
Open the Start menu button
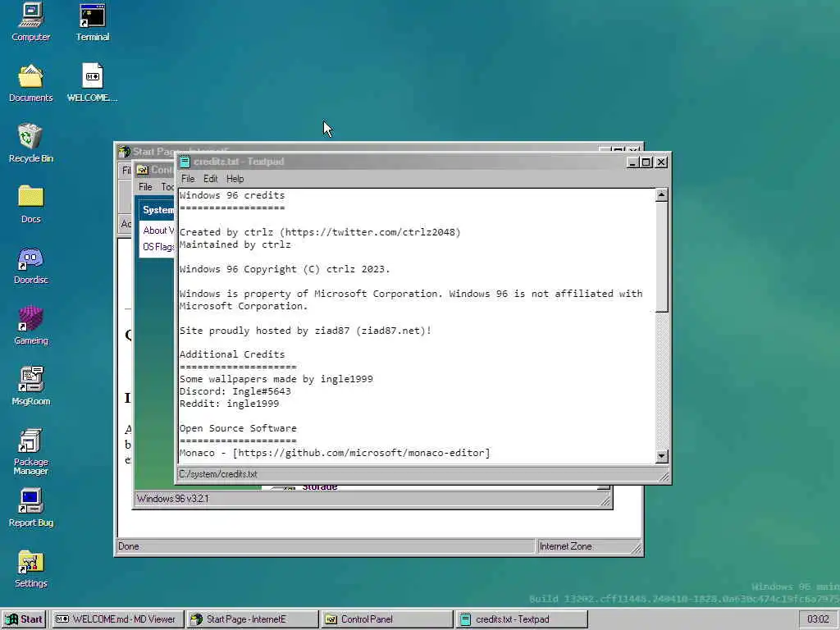[x=24, y=619]
